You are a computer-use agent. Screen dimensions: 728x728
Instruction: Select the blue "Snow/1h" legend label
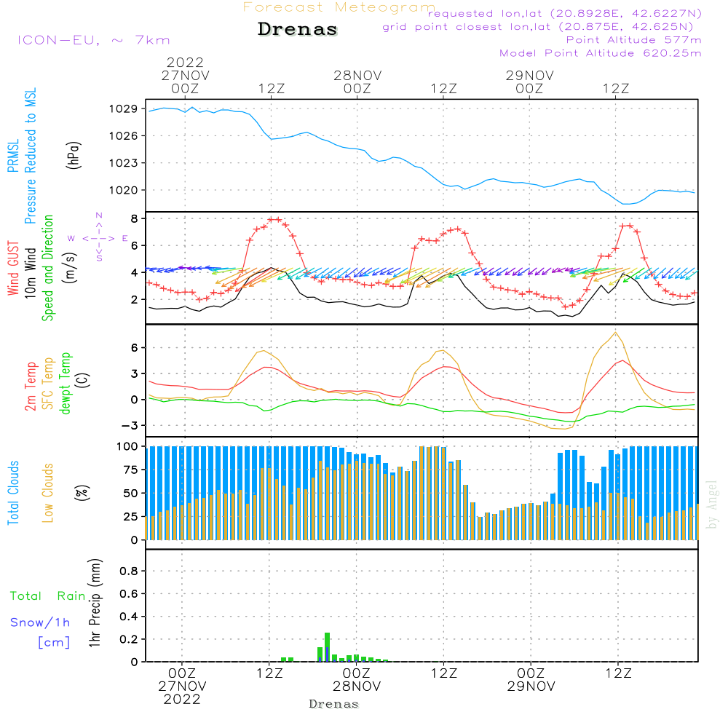[40, 622]
